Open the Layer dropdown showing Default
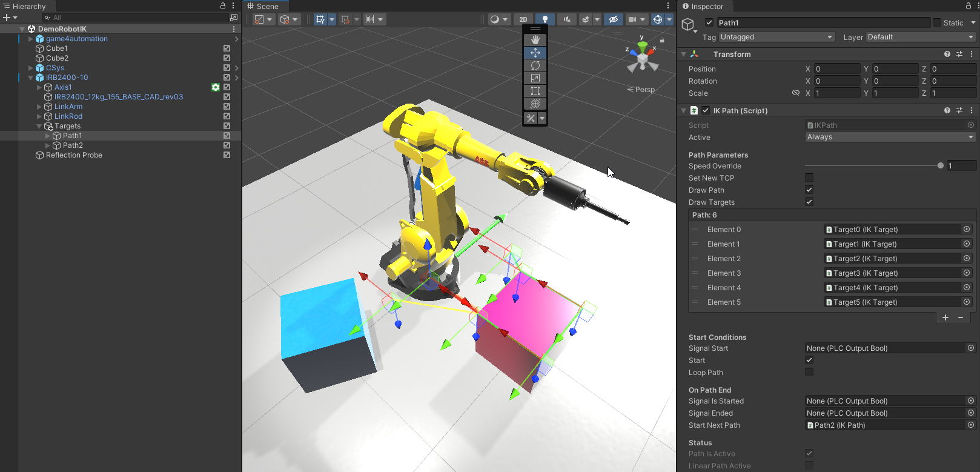 pyautogui.click(x=921, y=37)
